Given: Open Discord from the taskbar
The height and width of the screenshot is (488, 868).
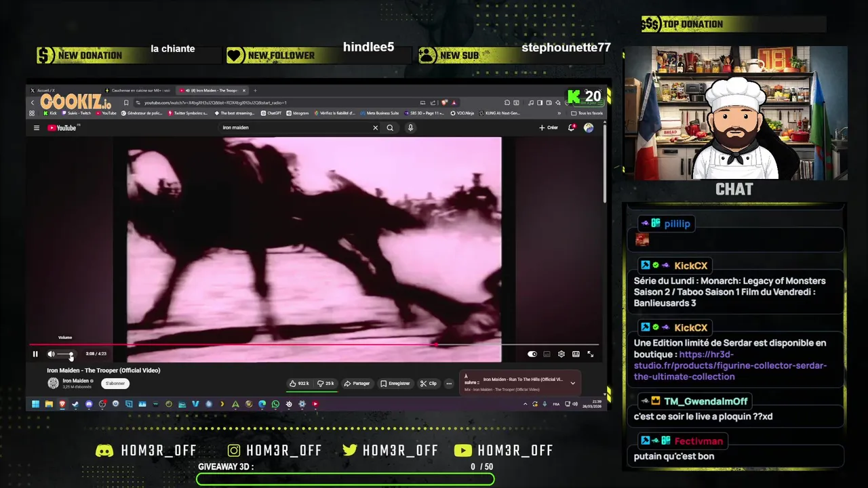Looking at the screenshot, I should [x=89, y=404].
